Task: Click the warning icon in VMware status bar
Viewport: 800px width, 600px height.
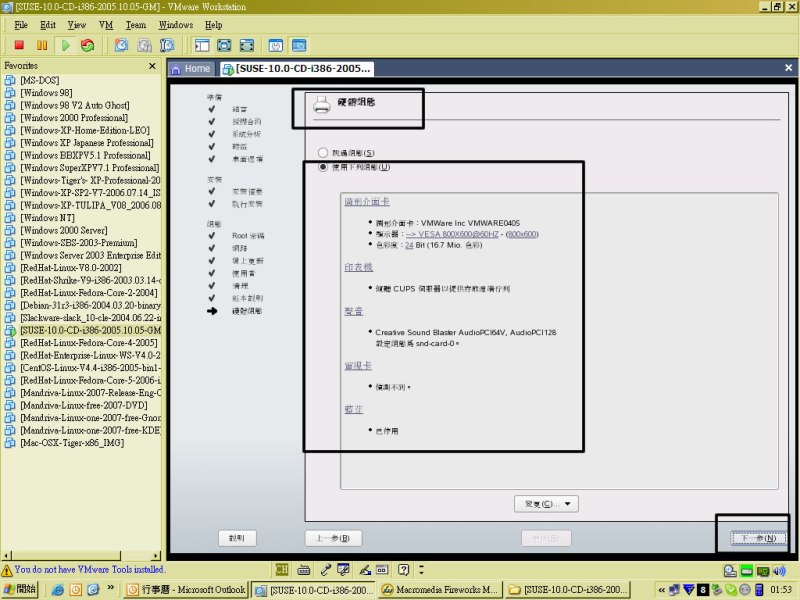Action: point(7,570)
